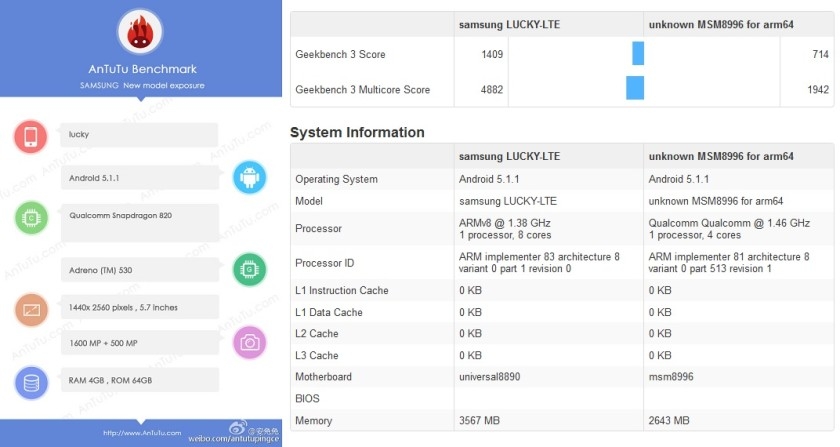
Task: Click the blue storage database icon
Action: (x=31, y=383)
